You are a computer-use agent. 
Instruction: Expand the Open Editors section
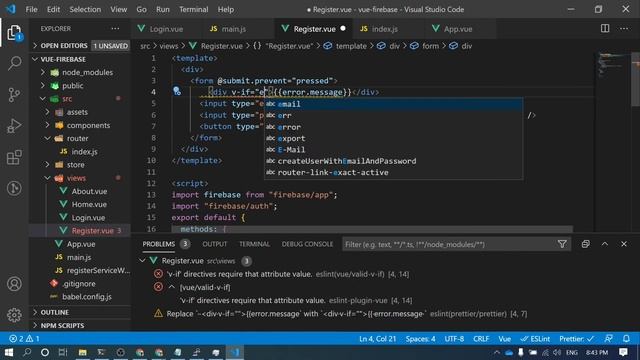(x=81, y=46)
